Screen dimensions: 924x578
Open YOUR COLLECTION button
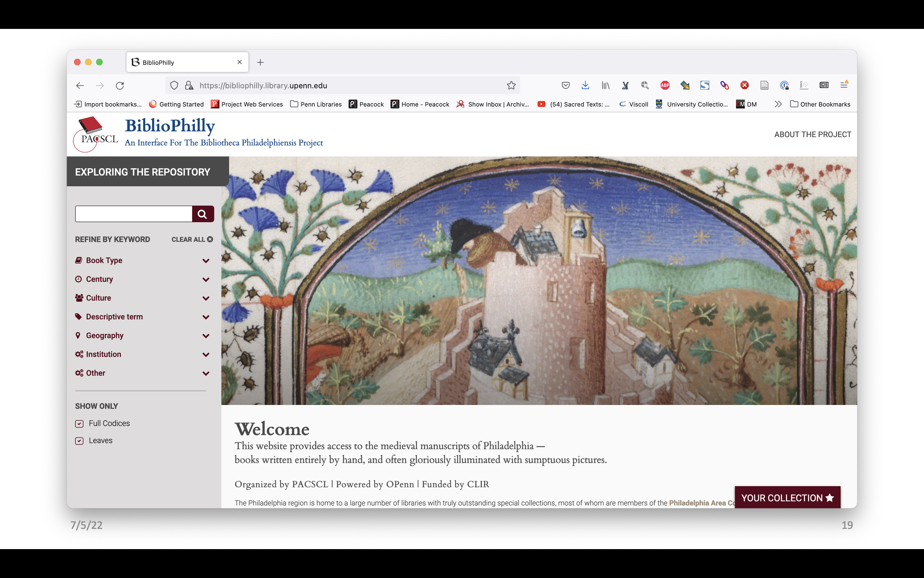[787, 498]
